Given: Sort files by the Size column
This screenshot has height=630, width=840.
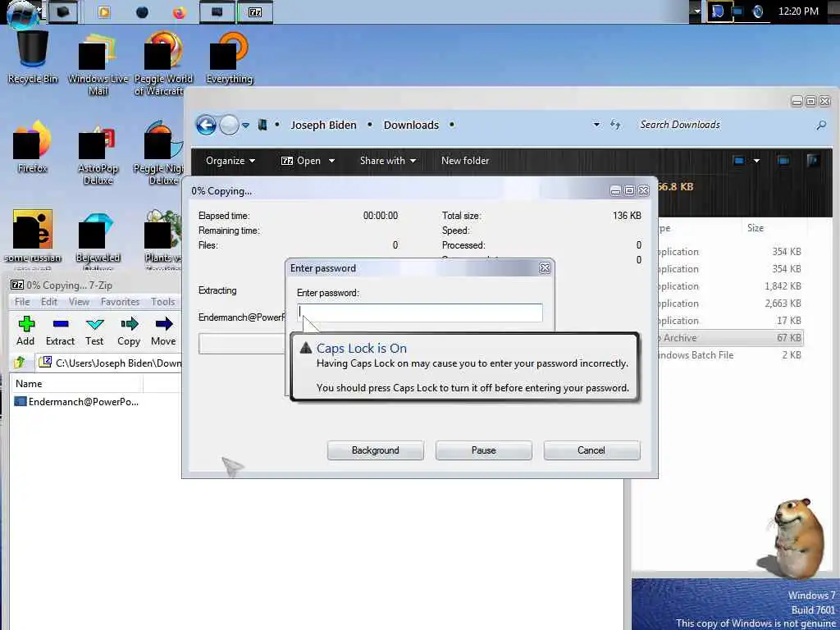Looking at the screenshot, I should [x=756, y=228].
